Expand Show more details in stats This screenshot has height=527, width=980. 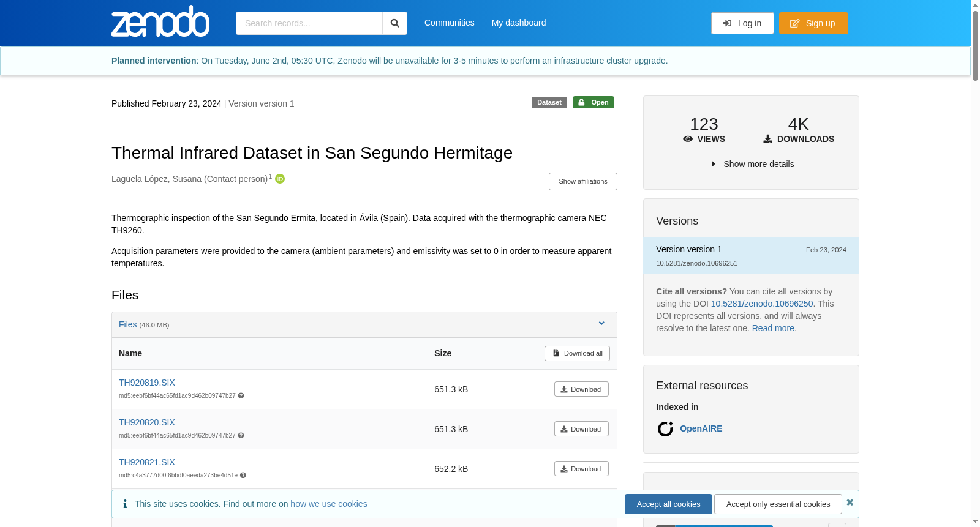coord(752,164)
